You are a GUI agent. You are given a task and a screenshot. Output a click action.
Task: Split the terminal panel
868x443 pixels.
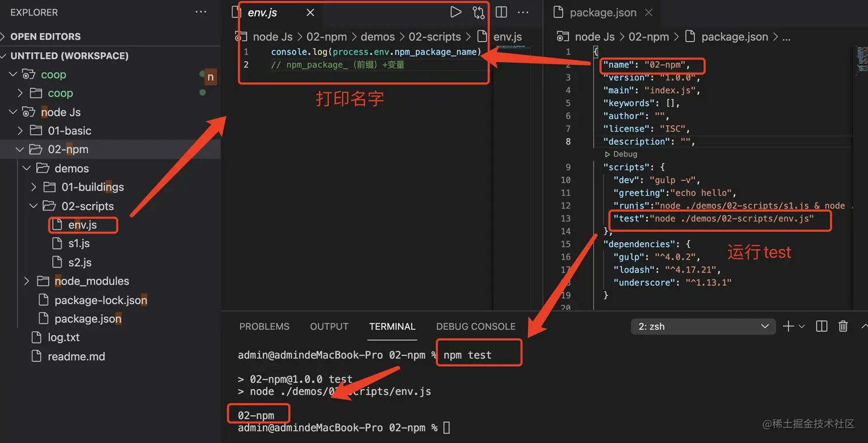(x=821, y=326)
